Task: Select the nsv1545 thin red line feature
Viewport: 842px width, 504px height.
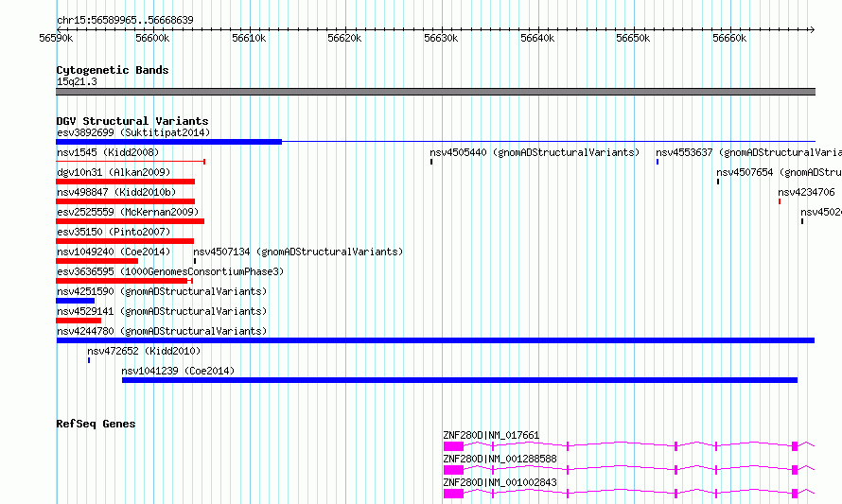Action: click(x=131, y=161)
